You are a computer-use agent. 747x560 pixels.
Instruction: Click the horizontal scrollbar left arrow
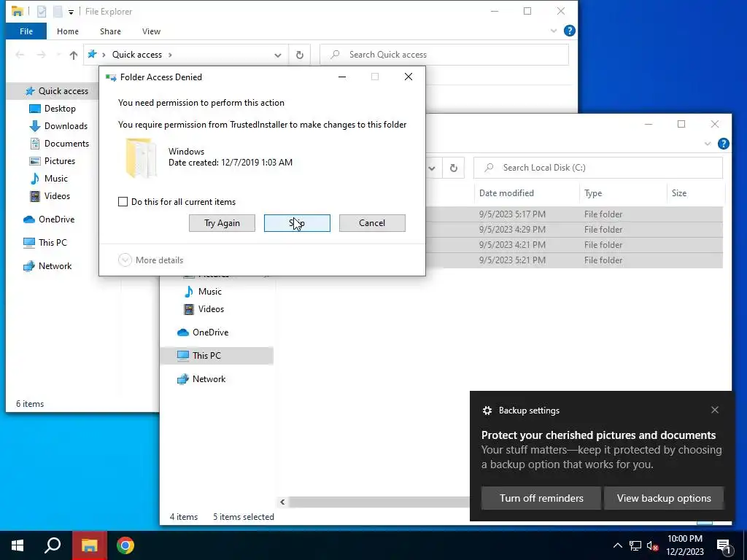[x=282, y=502]
